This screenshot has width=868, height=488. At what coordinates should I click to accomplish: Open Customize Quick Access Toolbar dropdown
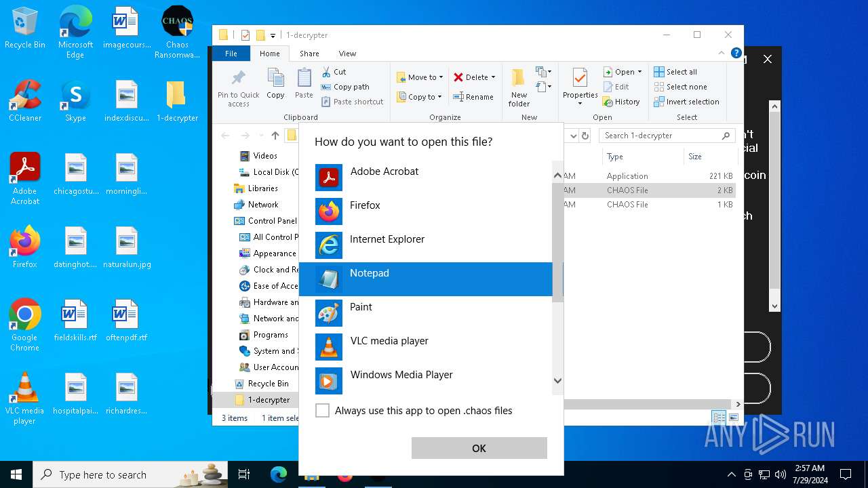coord(273,35)
